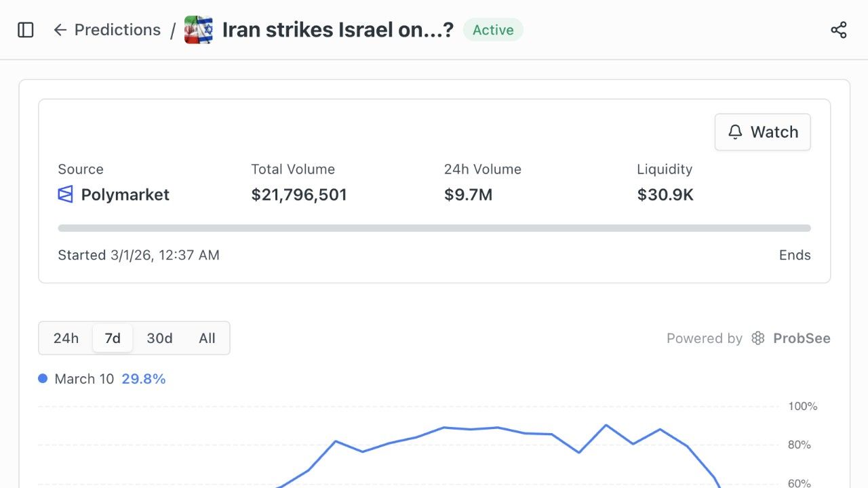The width and height of the screenshot is (868, 488).
Task: Click the March 10 legend label
Action: point(84,379)
